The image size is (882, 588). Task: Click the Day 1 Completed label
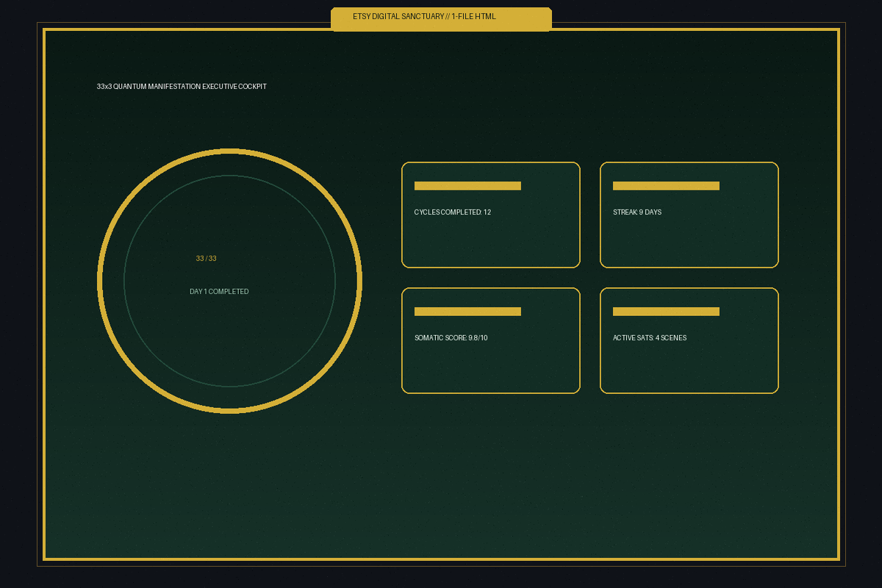tap(219, 292)
